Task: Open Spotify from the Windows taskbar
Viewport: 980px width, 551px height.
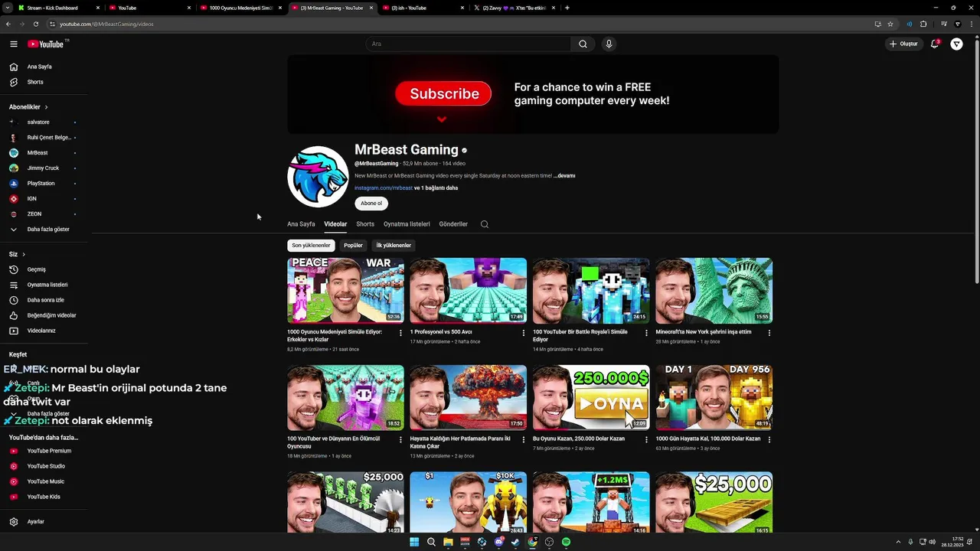Action: point(566,542)
